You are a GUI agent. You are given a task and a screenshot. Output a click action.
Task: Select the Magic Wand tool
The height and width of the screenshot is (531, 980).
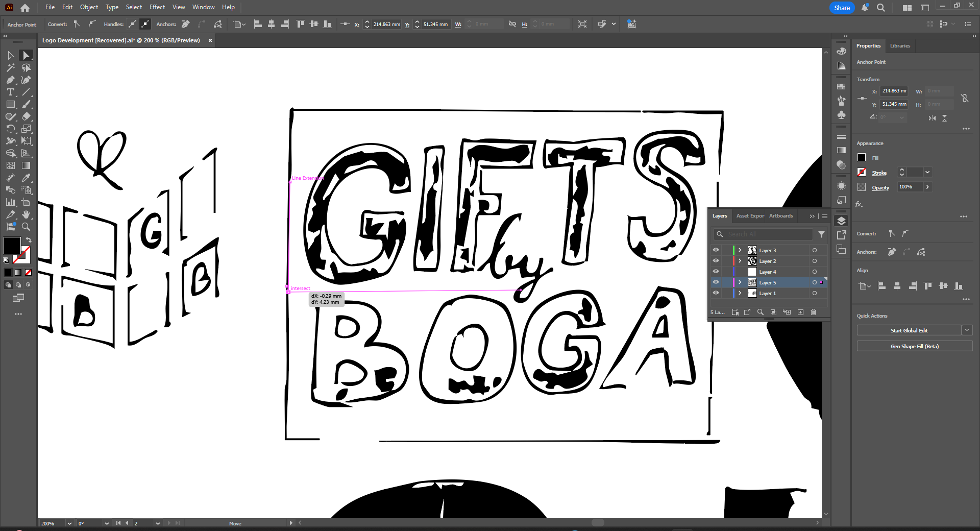(x=11, y=67)
